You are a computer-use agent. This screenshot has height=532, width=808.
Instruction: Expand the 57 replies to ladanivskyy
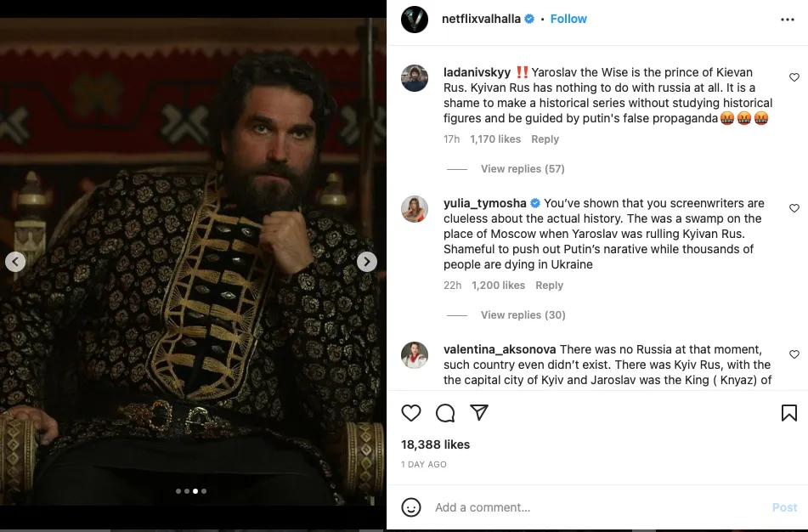point(522,169)
